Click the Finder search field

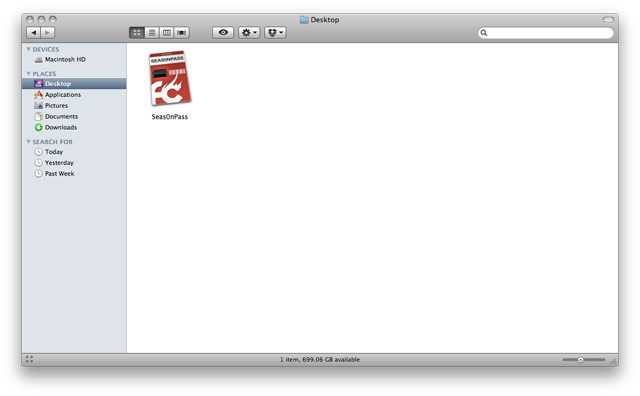[x=545, y=33]
